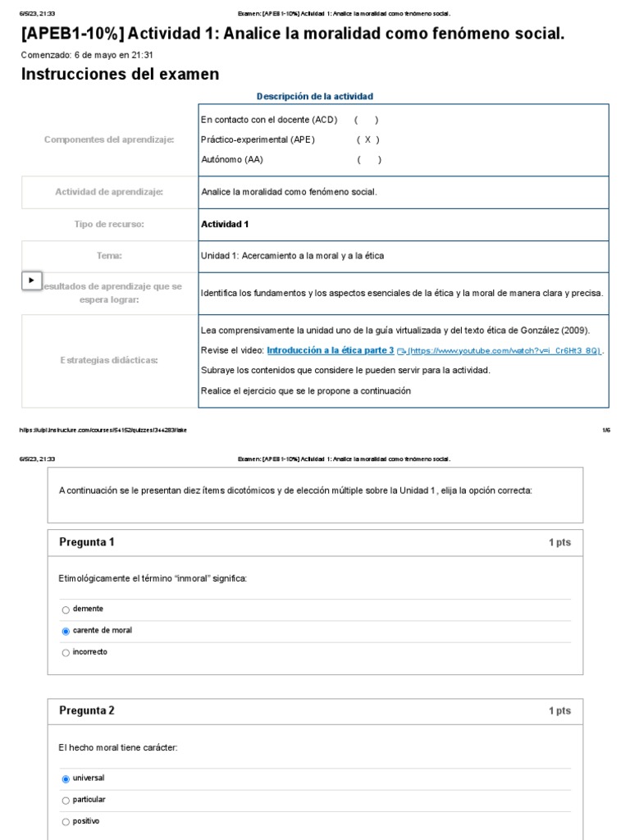This screenshot has height=840, width=630.
Task: Click the external link icon beside the video title
Action: tap(401, 351)
